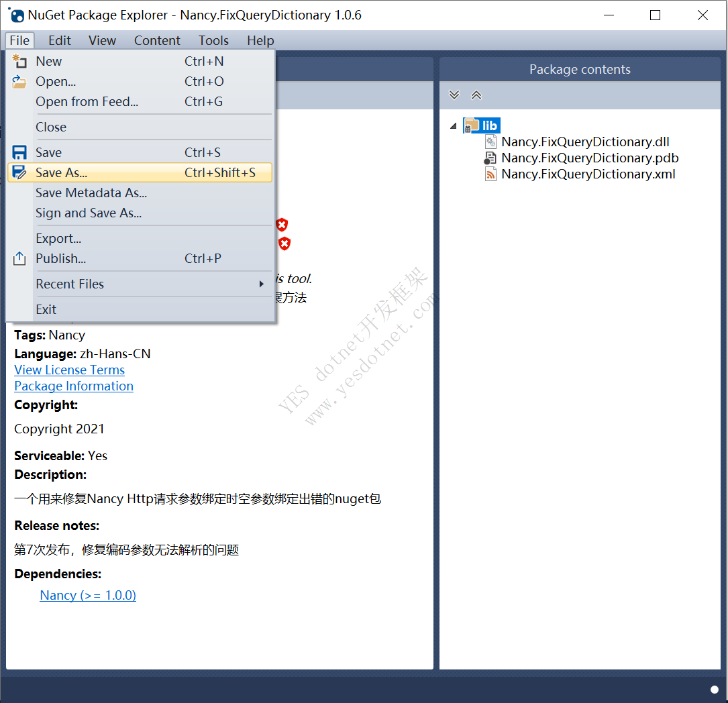This screenshot has height=703, width=728.
Task: Select Nancy.FixQueryDictionary.xml file
Action: 588,174
